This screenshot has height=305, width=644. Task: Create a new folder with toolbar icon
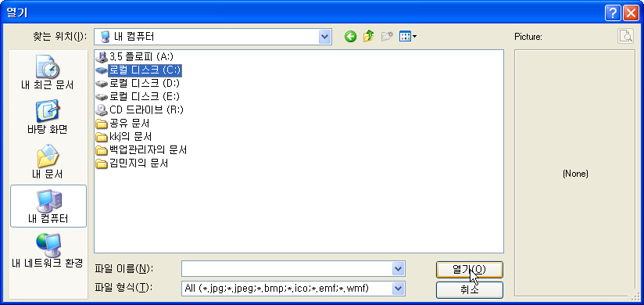point(387,37)
